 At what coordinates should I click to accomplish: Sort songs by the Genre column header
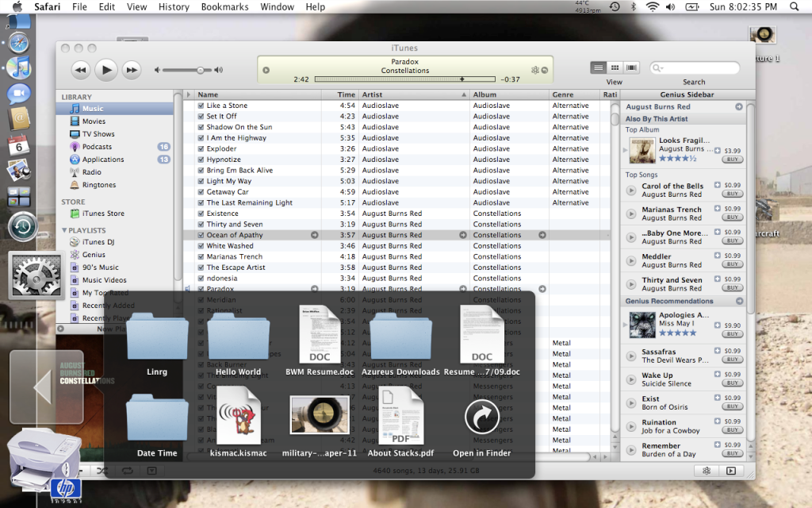574,94
